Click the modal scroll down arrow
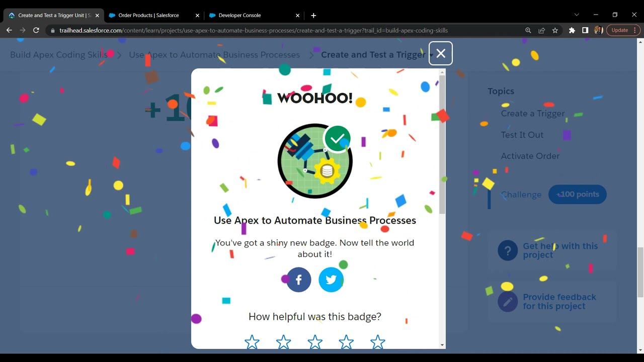The image size is (644, 362). pyautogui.click(x=442, y=345)
